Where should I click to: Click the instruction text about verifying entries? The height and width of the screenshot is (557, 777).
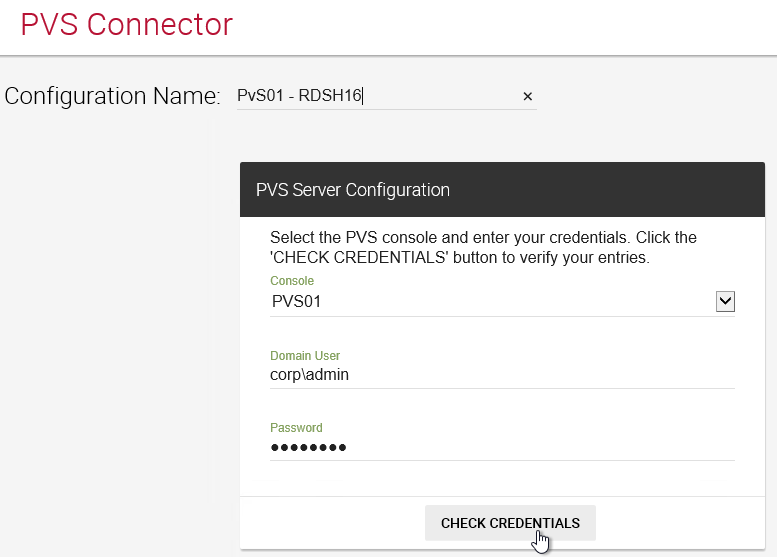(483, 247)
